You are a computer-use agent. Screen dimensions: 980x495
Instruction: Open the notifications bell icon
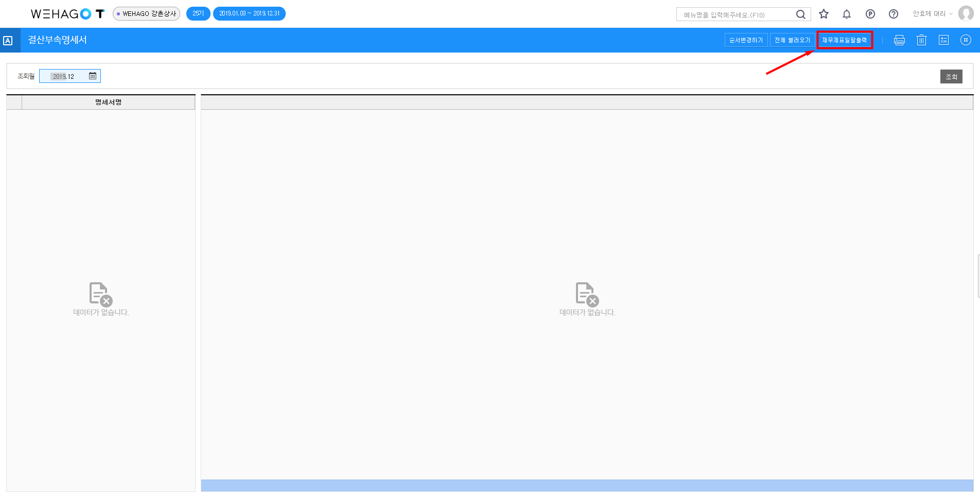coord(847,14)
